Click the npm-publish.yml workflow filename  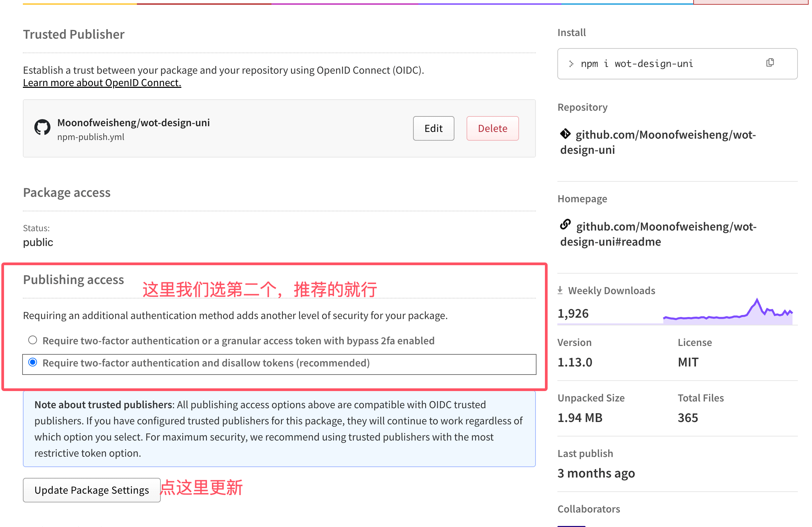[90, 137]
